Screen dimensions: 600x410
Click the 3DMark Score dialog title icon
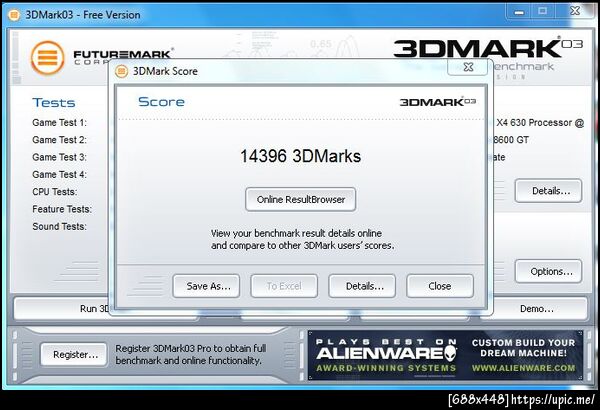pyautogui.click(x=121, y=71)
